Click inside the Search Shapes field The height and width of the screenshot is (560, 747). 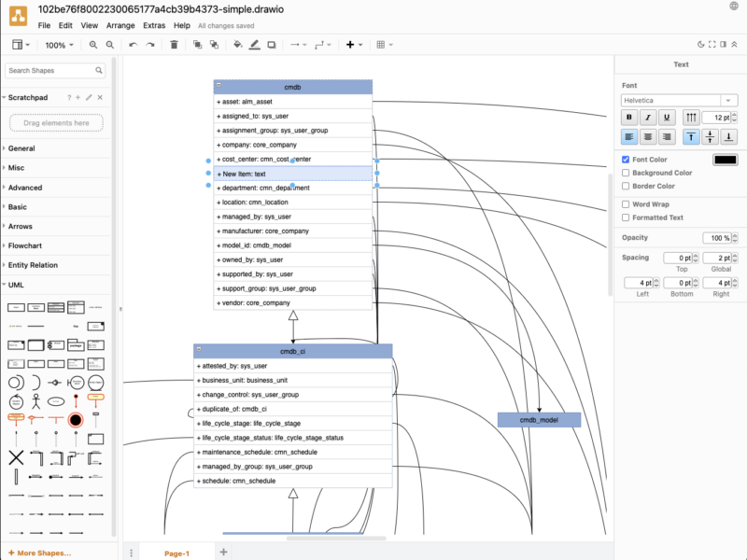51,70
